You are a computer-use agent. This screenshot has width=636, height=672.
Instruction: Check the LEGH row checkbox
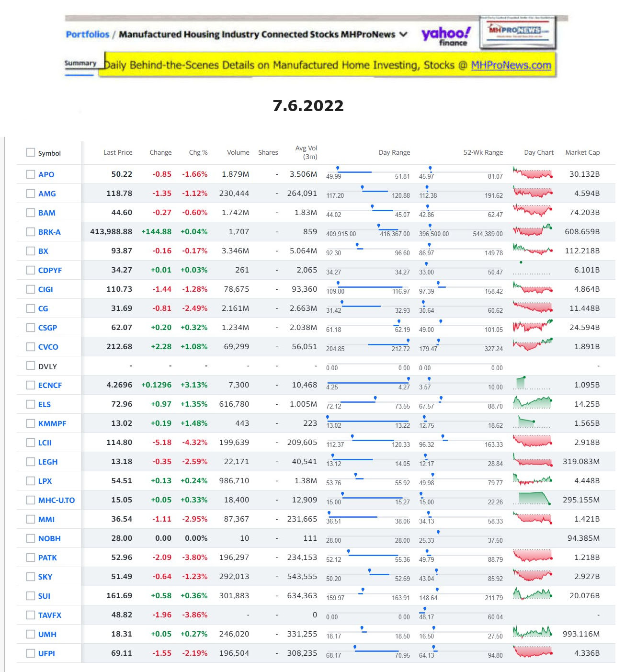click(31, 462)
